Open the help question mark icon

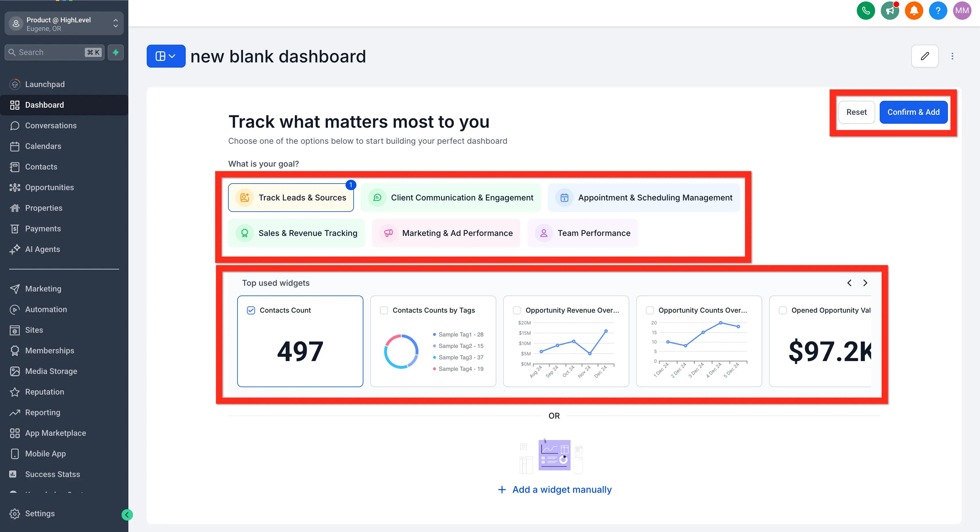[x=938, y=10]
